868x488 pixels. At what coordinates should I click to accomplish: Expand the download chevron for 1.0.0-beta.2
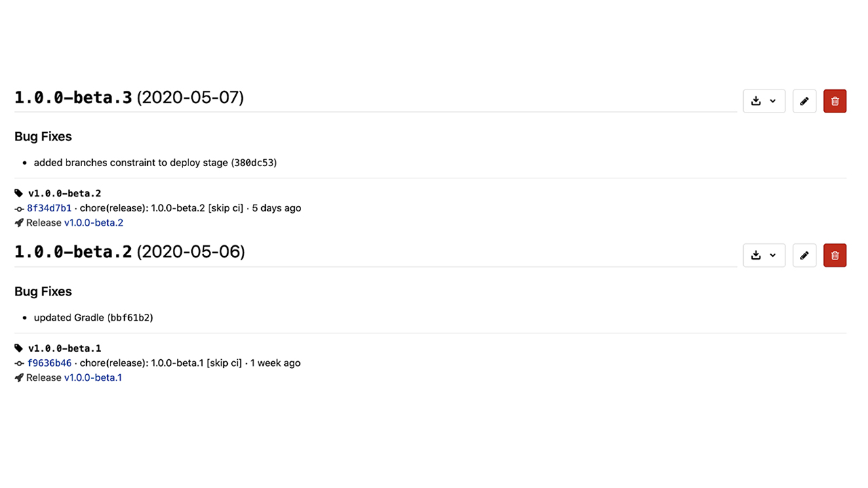pyautogui.click(x=773, y=256)
